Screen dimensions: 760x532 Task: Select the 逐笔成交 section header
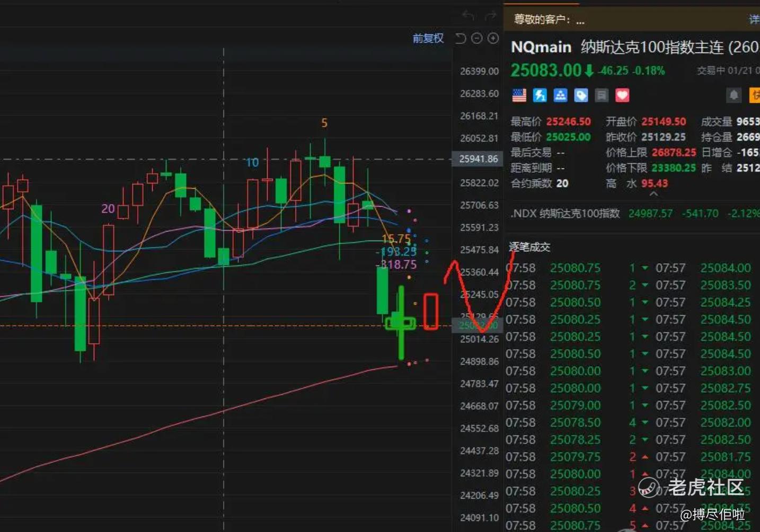click(x=529, y=247)
